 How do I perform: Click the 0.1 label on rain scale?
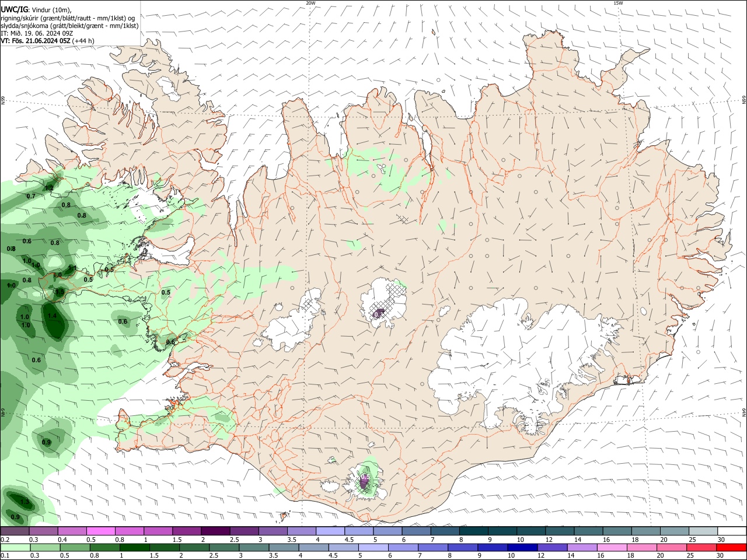tap(5, 556)
